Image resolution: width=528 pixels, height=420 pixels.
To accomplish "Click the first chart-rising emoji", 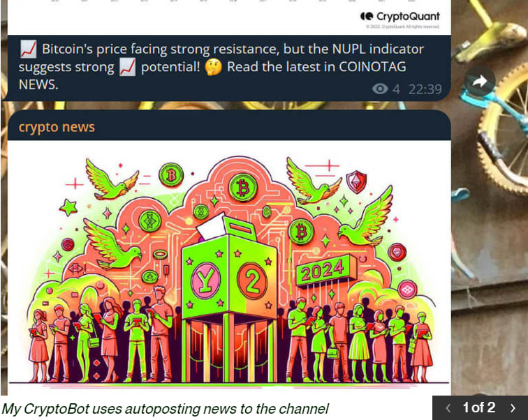I will tap(28, 49).
